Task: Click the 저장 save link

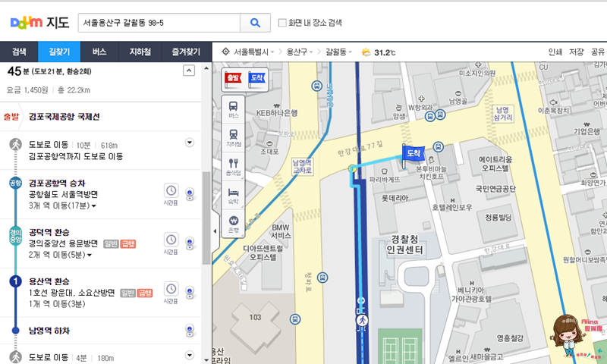Action: (x=576, y=52)
